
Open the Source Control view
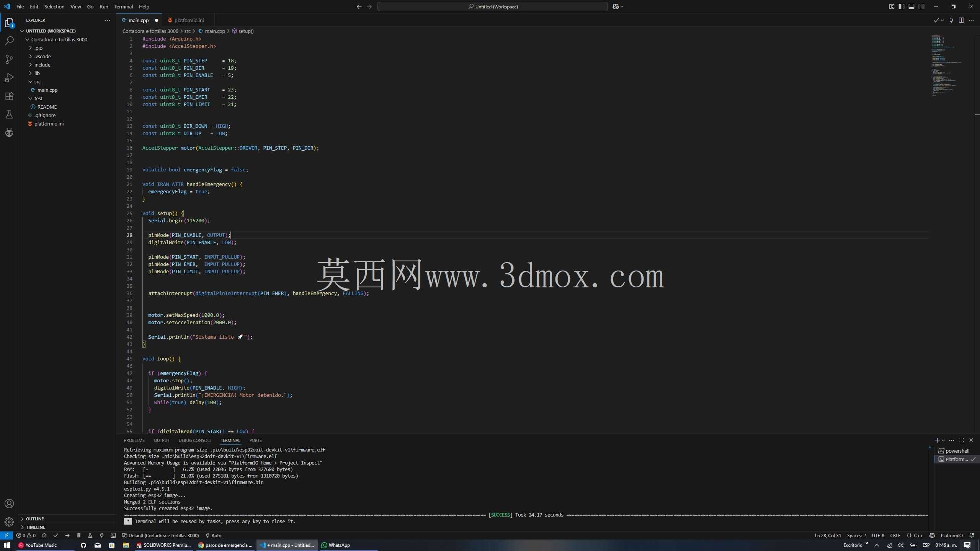point(9,59)
